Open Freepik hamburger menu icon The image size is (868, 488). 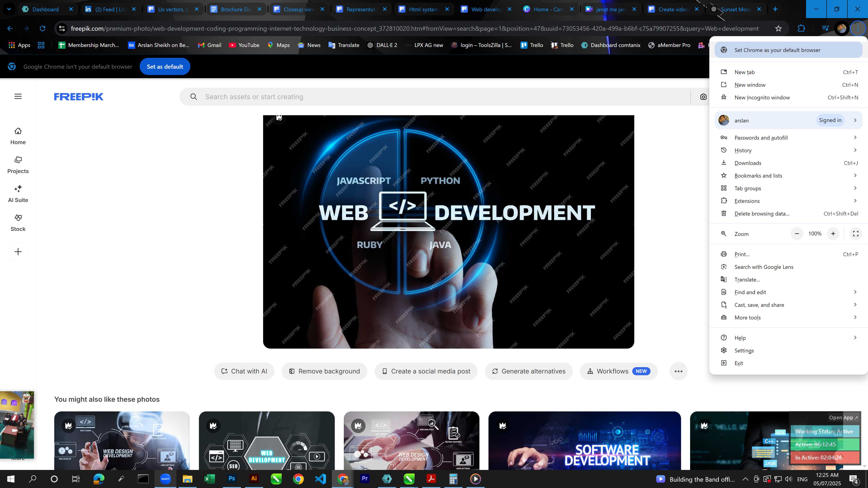coord(18,96)
